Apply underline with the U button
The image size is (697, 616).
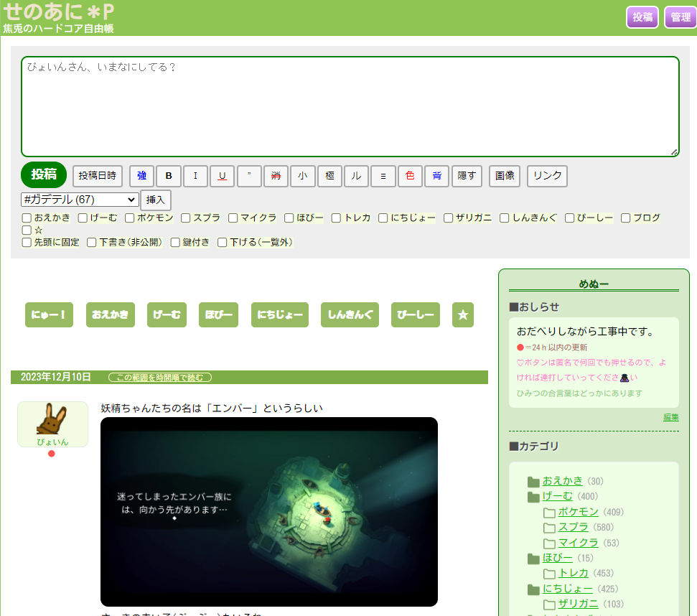point(223,176)
